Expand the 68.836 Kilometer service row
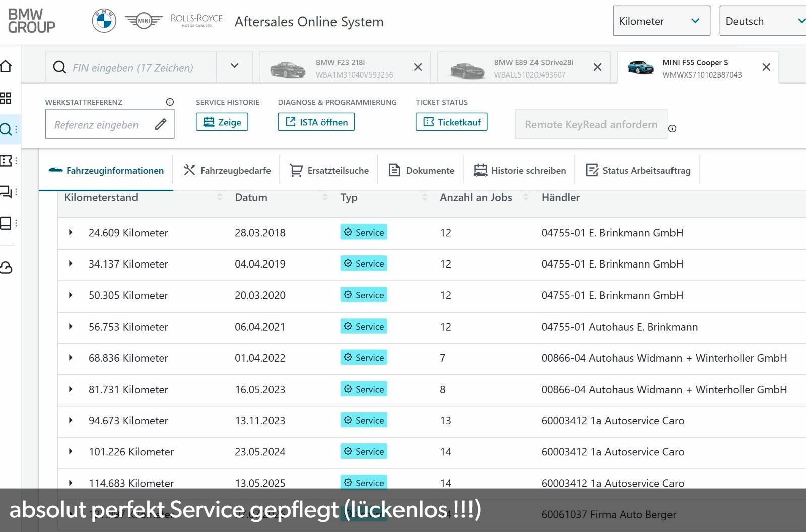The height and width of the screenshot is (532, 806). (71, 358)
